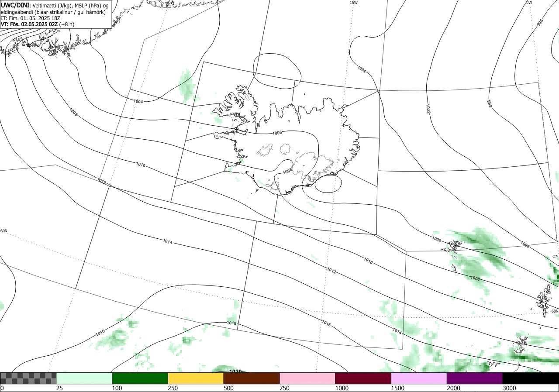Click the legend value "750"
Screen dimensions: 559x392
point(284,388)
